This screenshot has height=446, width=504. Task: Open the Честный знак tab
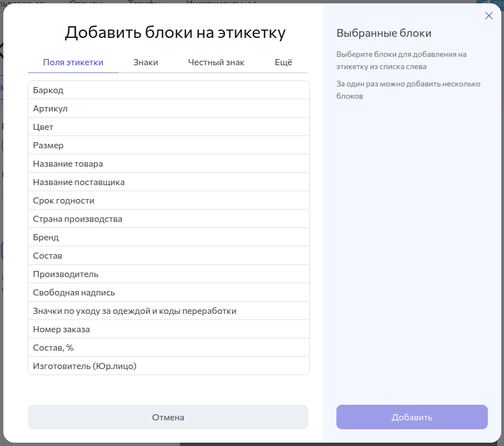coord(216,62)
